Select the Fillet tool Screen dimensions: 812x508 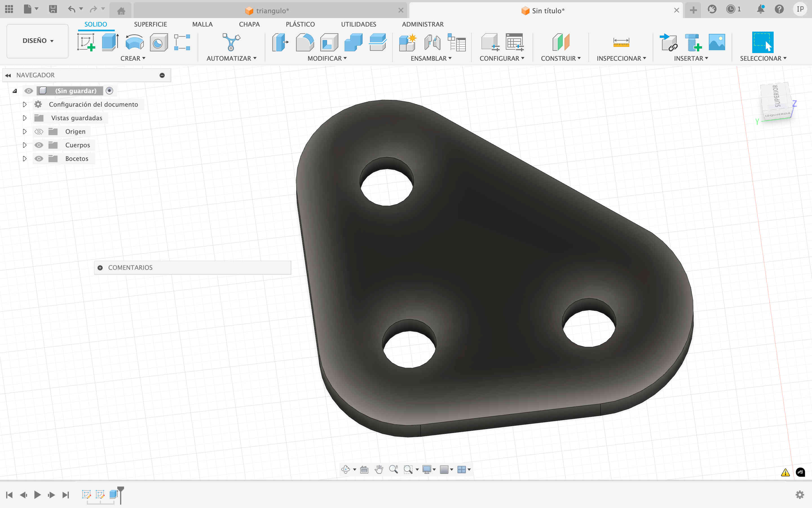click(x=305, y=42)
